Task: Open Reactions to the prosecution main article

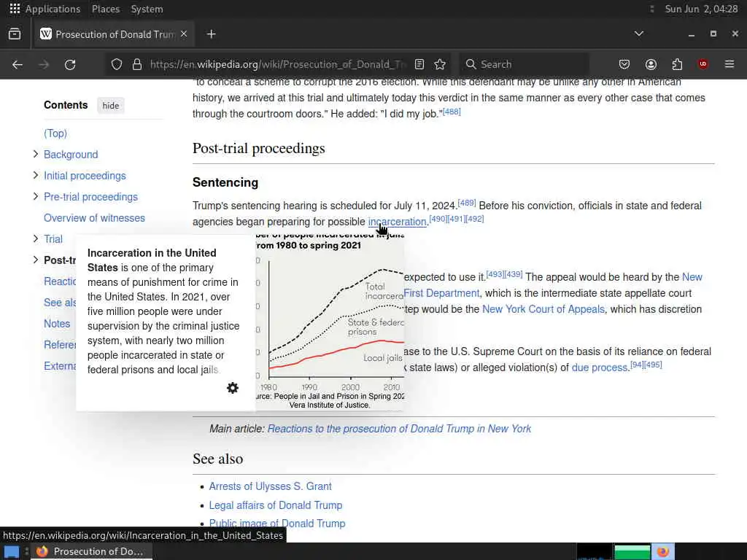Action: pos(399,429)
